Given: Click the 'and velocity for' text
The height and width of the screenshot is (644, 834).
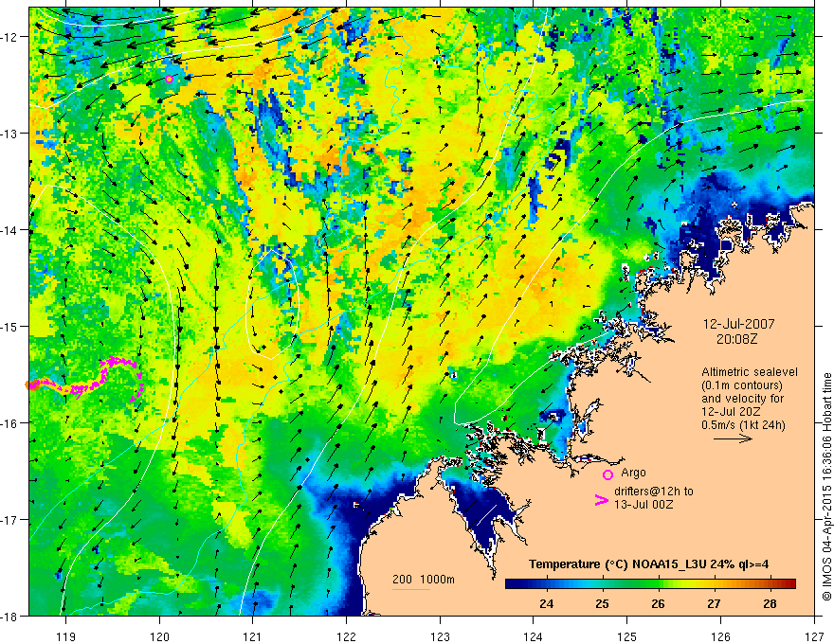Looking at the screenshot, I should pyautogui.click(x=742, y=399).
